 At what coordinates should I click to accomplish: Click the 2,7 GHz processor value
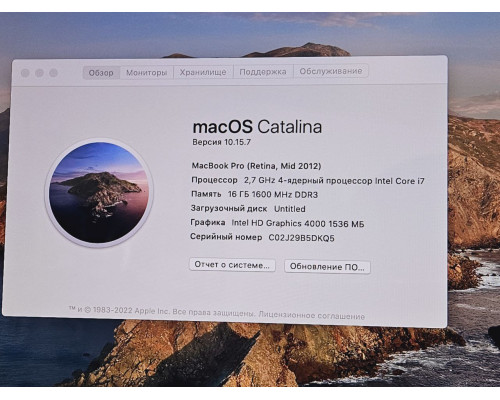[x=334, y=181]
